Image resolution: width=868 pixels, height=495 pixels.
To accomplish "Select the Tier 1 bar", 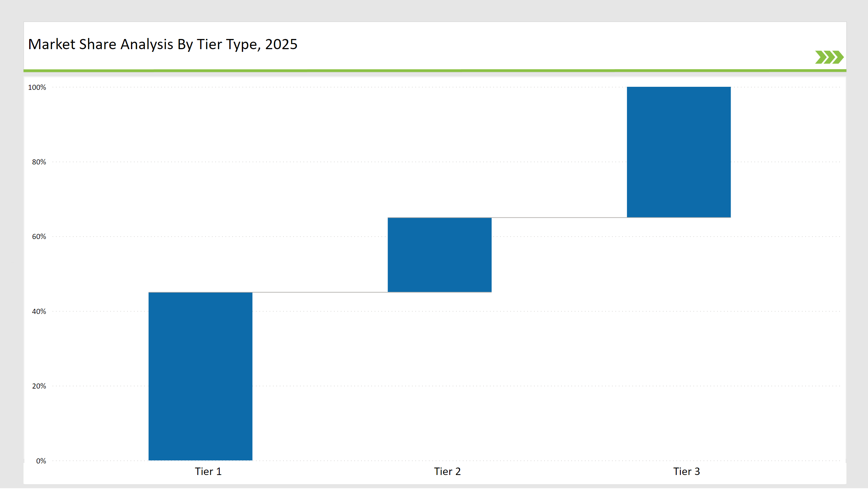I will click(x=200, y=376).
